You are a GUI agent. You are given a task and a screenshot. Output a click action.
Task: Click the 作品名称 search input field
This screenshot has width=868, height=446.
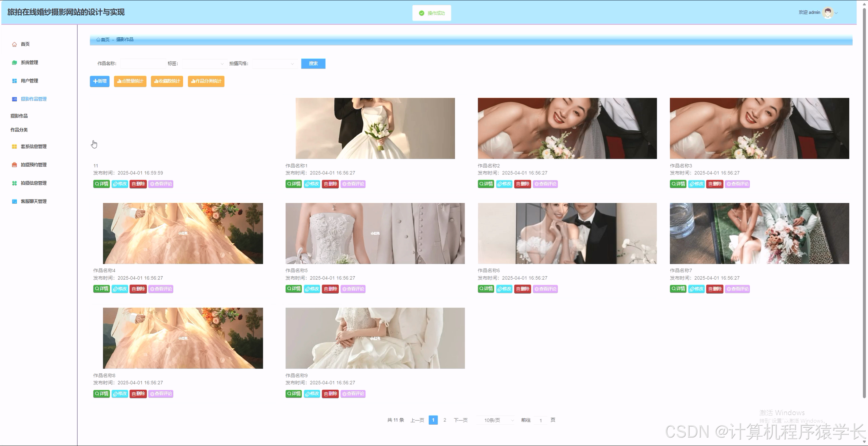143,64
